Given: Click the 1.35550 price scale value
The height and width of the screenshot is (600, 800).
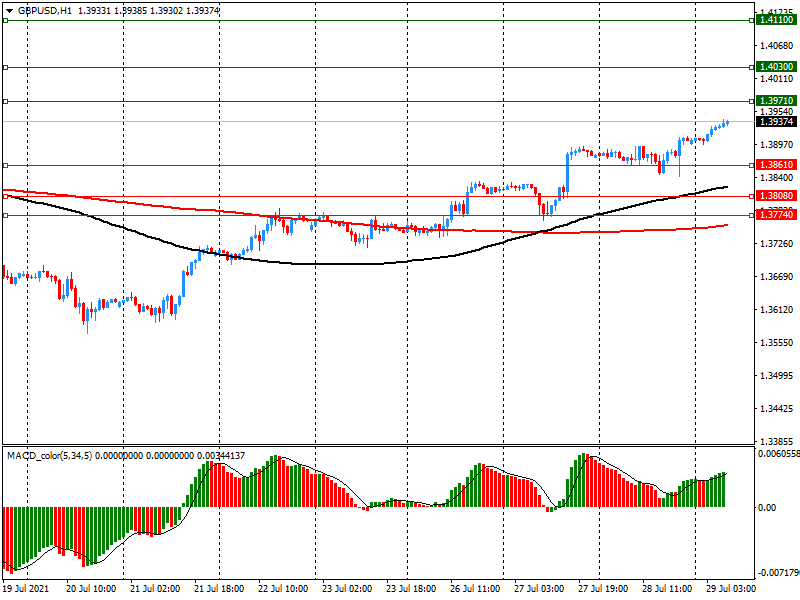Looking at the screenshot, I should coord(777,342).
